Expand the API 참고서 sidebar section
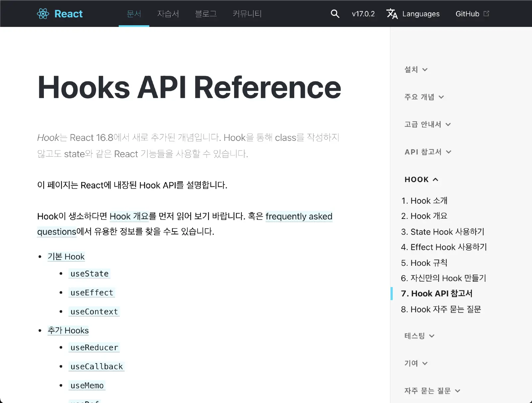The height and width of the screenshot is (403, 532). 428,152
